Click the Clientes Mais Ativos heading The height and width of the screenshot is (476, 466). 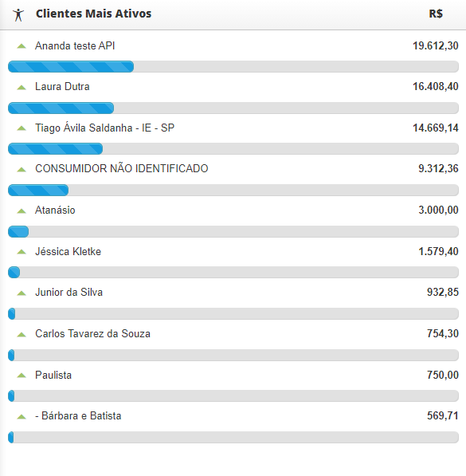click(93, 14)
